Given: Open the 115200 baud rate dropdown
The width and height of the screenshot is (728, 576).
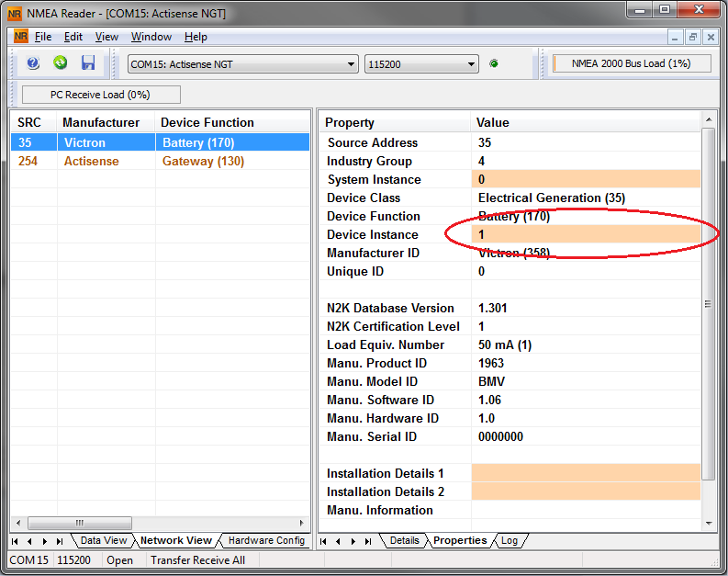Looking at the screenshot, I should [x=421, y=64].
